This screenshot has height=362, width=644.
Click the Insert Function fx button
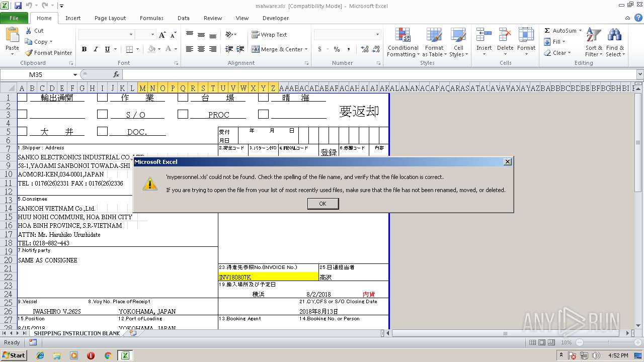pos(116,74)
